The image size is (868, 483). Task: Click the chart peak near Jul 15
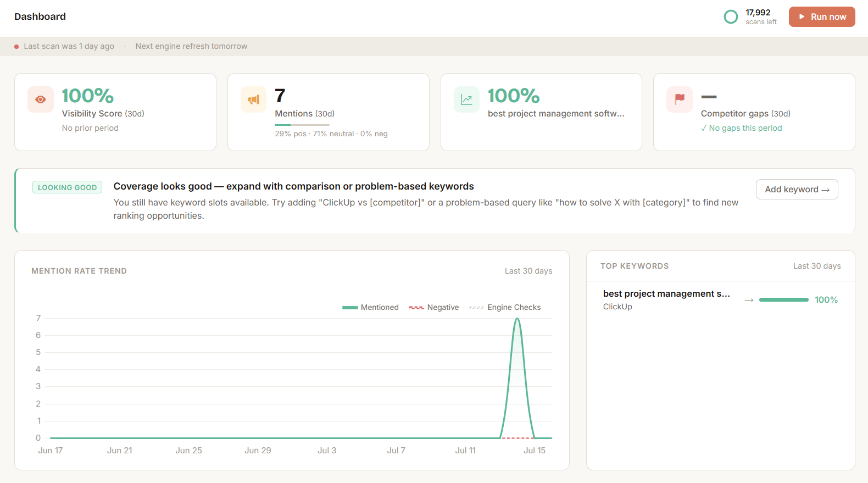point(517,319)
